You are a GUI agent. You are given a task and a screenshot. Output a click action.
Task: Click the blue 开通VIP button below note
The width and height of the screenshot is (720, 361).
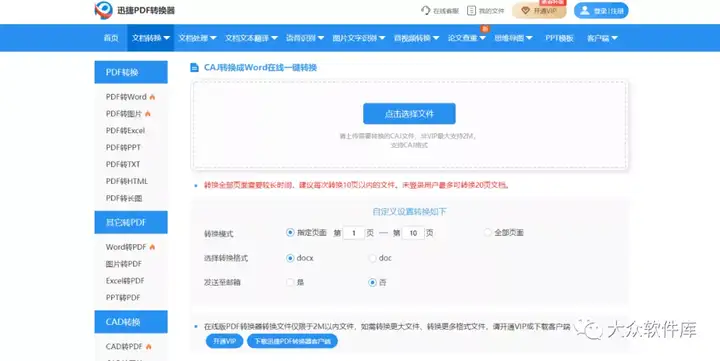click(224, 341)
